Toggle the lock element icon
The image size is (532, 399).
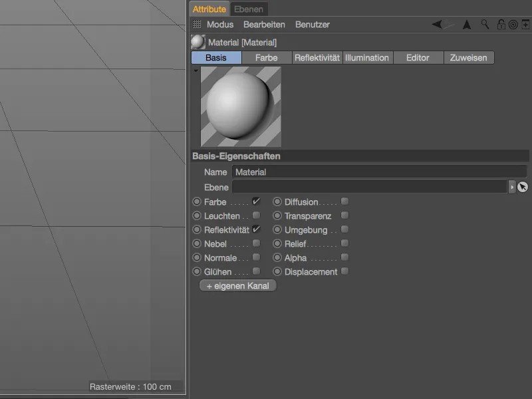point(501,25)
